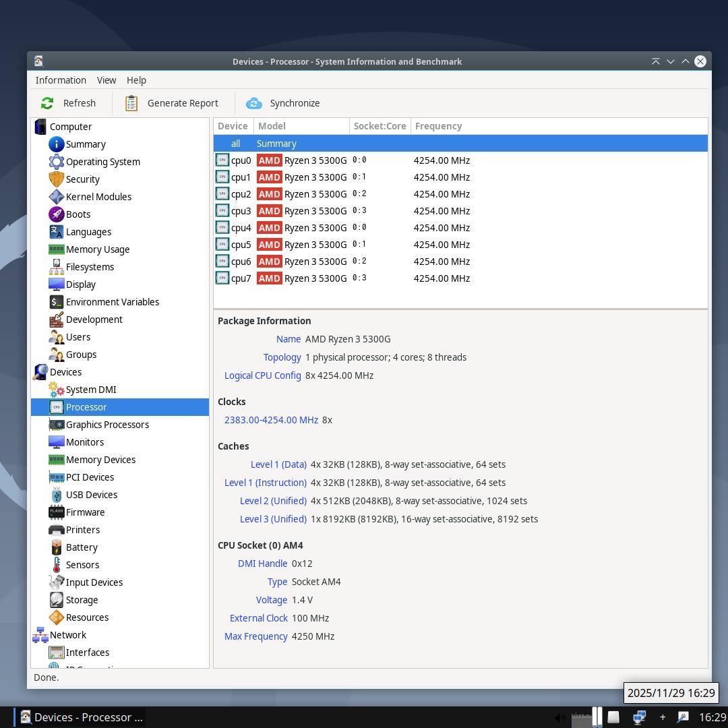
Task: Click the Synchronize cloud icon
Action: (x=254, y=103)
